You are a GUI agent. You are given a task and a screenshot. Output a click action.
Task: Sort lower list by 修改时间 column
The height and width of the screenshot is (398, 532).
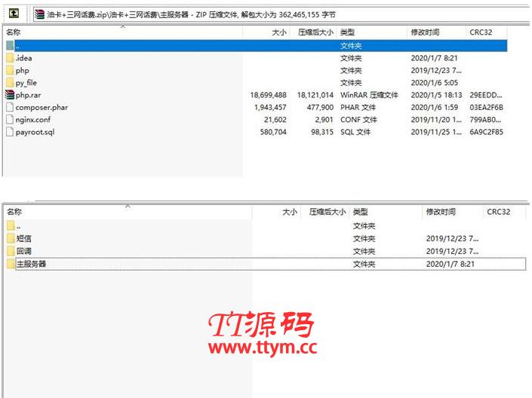click(441, 212)
